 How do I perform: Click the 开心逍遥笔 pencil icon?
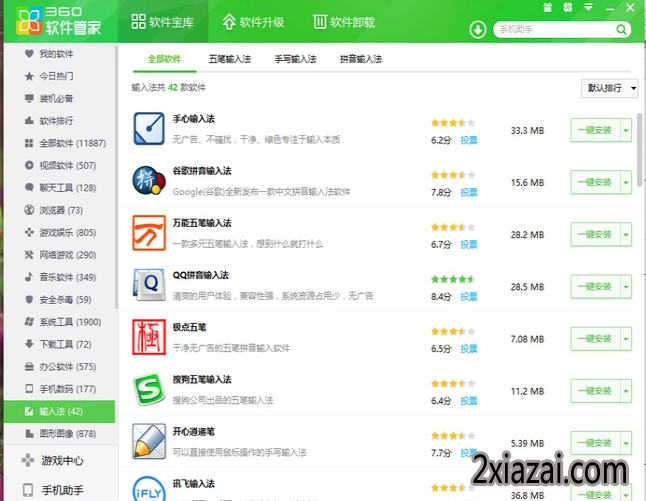click(149, 441)
